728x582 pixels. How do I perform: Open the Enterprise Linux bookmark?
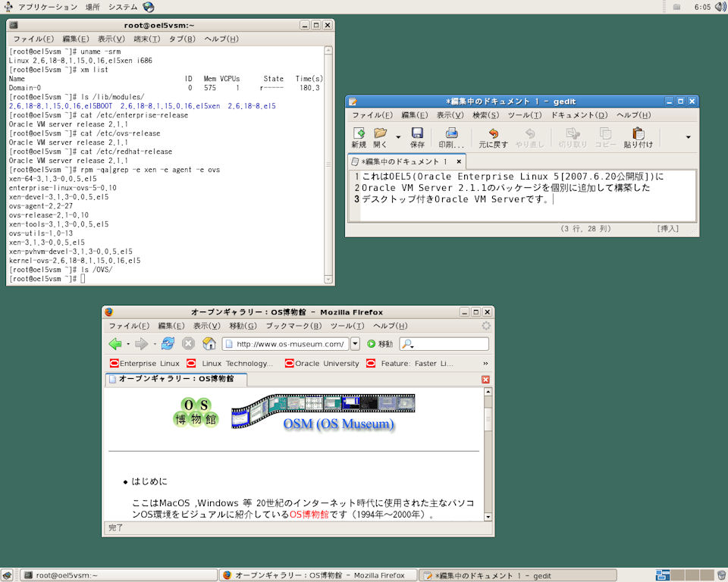click(145, 364)
